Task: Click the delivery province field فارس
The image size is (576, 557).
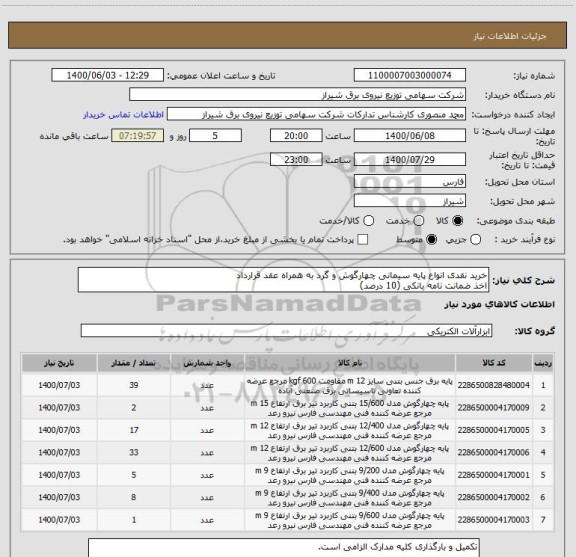Action: 410,182
